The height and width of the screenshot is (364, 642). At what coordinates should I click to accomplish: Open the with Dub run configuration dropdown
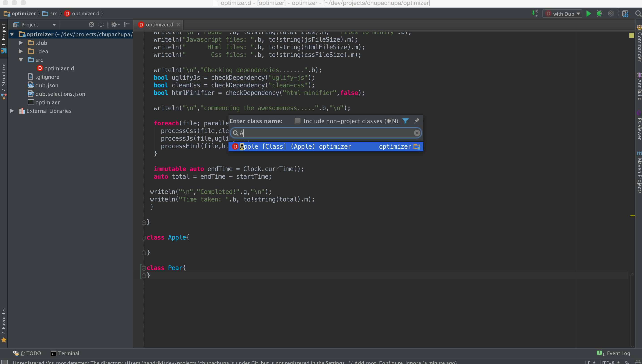[x=562, y=14]
